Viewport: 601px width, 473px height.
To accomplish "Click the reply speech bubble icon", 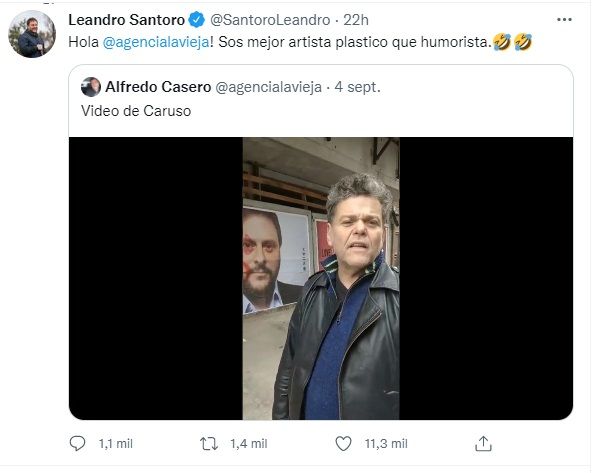I will tap(79, 443).
